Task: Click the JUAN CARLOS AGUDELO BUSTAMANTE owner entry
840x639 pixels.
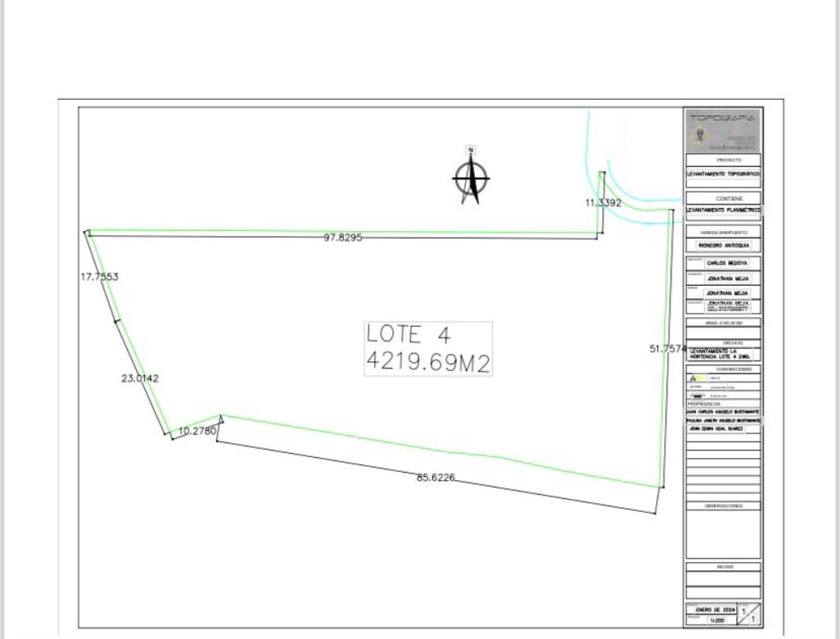Action: click(x=723, y=411)
